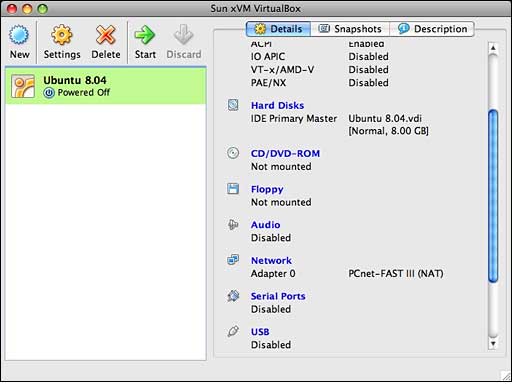Open the Hard Disks settings link
This screenshot has width=512, height=384.
tap(277, 105)
